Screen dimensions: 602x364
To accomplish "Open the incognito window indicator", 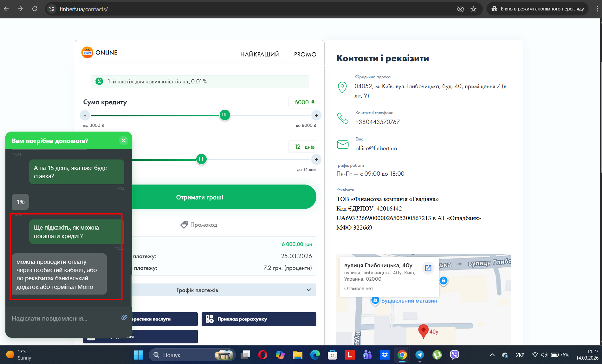I will click(x=538, y=9).
